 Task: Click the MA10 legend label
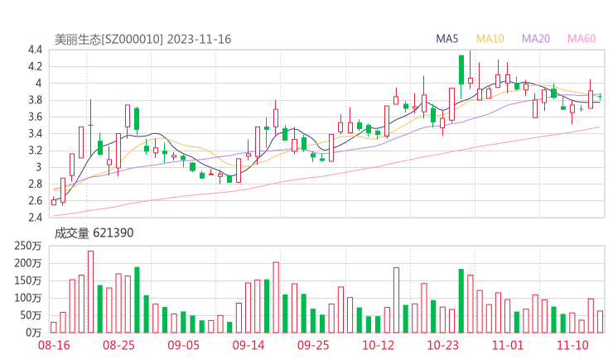tap(490, 39)
